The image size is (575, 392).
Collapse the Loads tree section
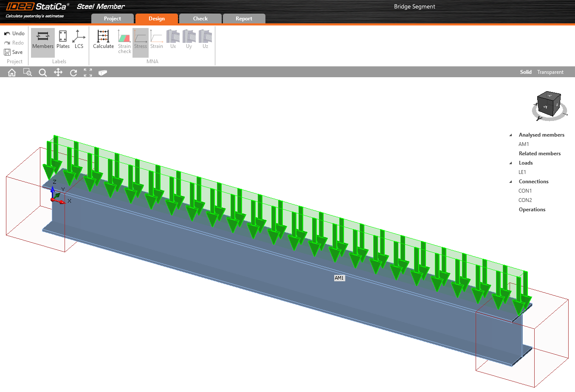(510, 163)
